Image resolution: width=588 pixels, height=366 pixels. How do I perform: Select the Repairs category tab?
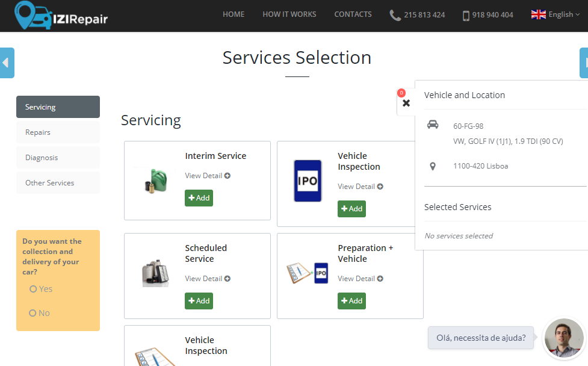click(x=58, y=132)
